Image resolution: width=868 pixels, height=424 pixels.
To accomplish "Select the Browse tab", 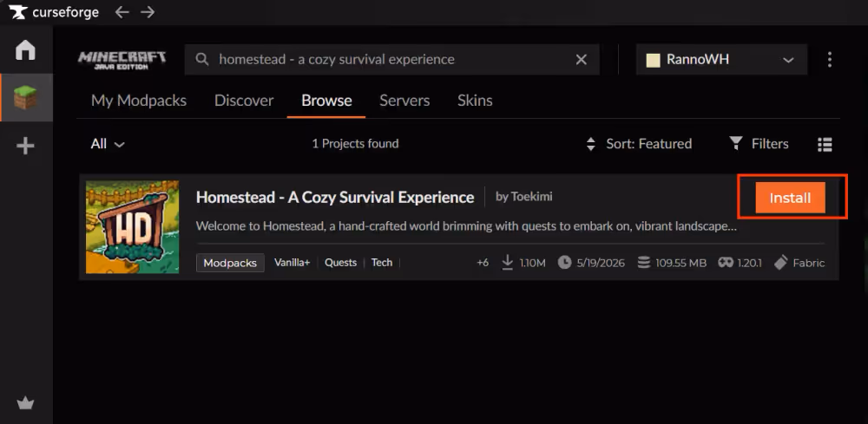I will point(326,101).
